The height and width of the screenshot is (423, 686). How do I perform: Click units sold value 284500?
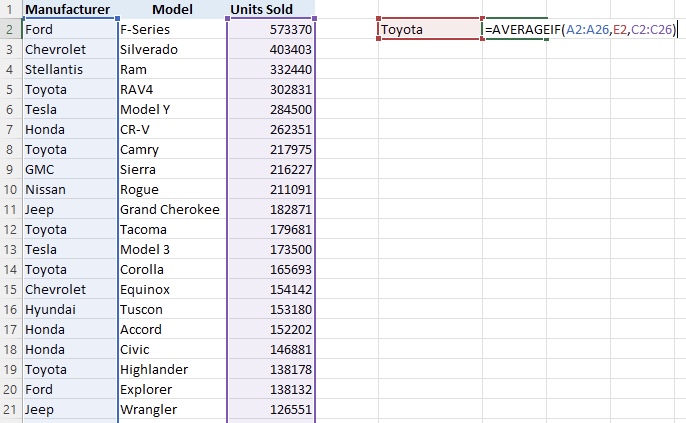click(271, 109)
